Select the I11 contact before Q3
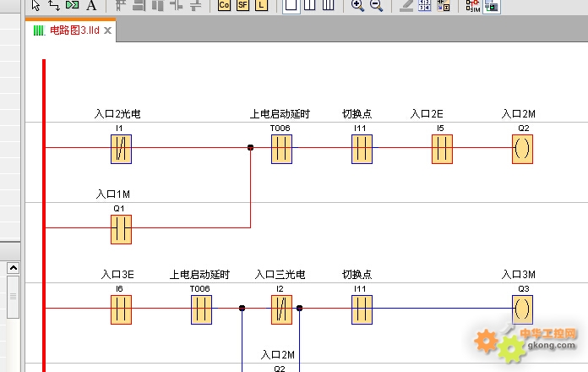588x372 pixels. point(362,309)
